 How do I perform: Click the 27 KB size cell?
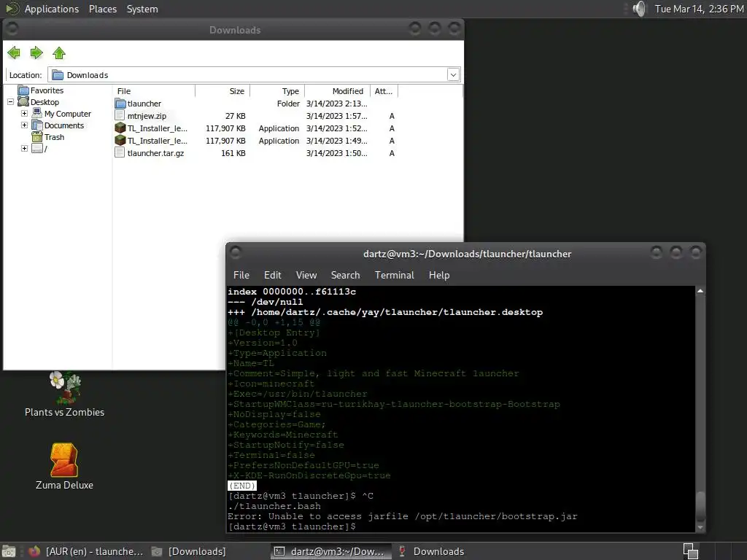click(x=236, y=116)
